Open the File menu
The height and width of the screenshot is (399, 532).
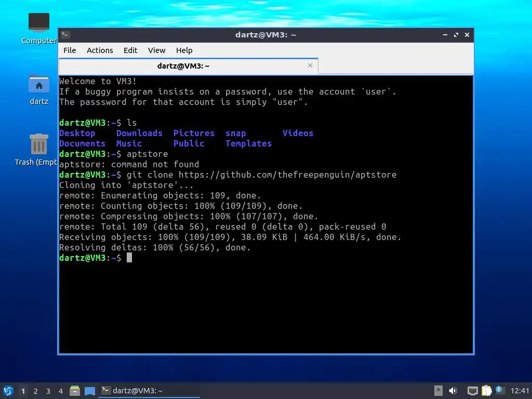pos(70,50)
